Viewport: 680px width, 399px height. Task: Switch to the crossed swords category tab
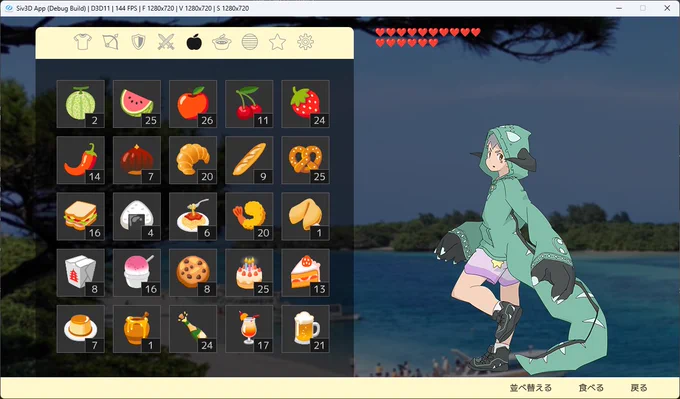(x=166, y=42)
